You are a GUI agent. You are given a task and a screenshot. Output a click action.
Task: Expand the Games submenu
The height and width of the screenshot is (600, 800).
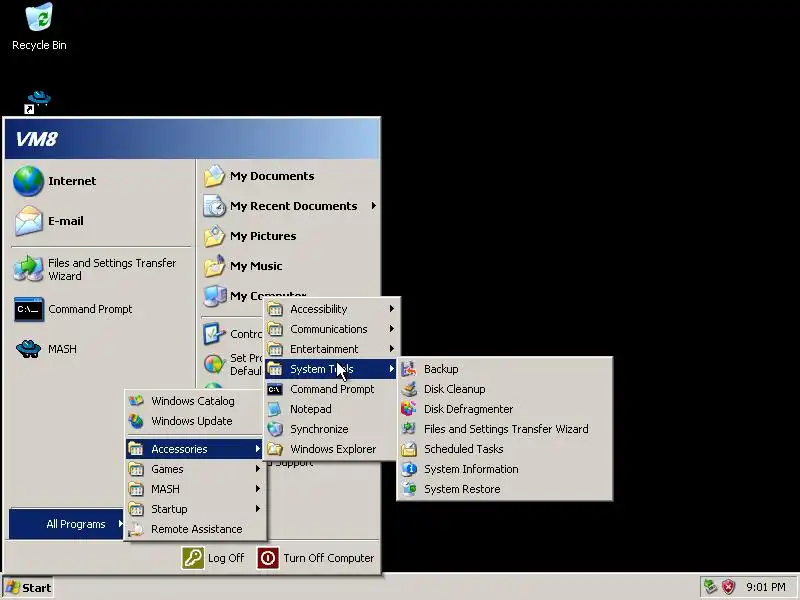[x=194, y=469]
